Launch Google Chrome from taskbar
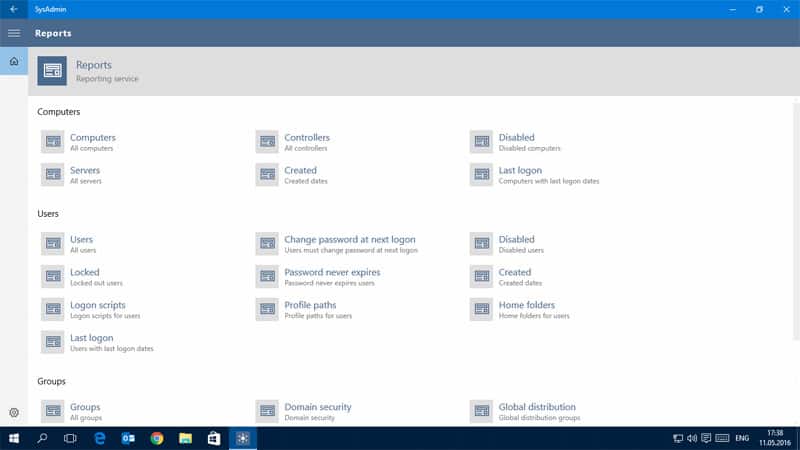Image resolution: width=800 pixels, height=450 pixels. (x=157, y=438)
